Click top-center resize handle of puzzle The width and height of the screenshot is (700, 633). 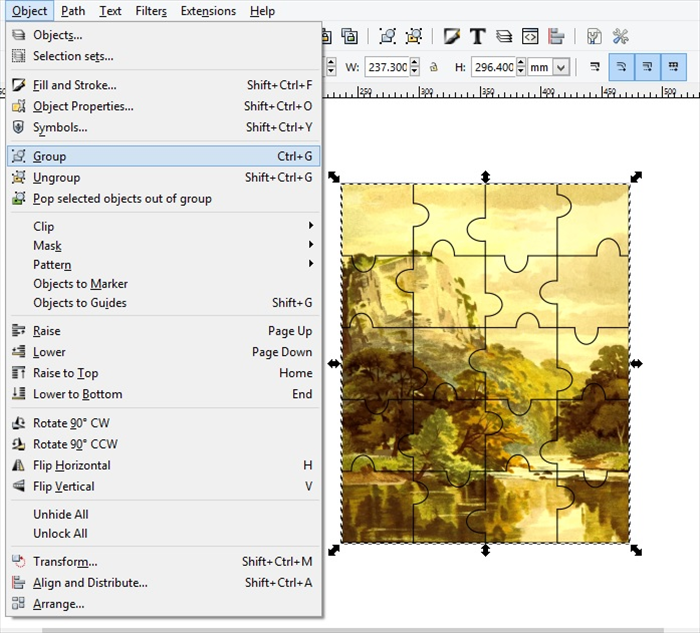[485, 177]
